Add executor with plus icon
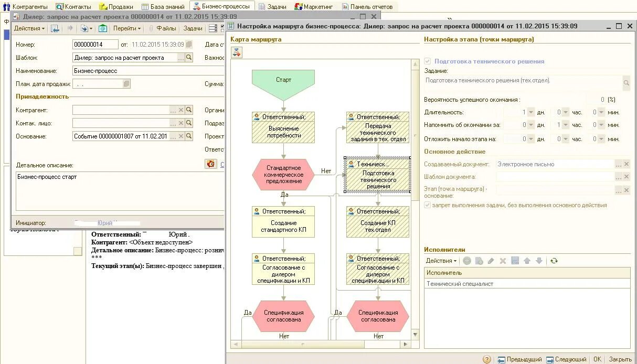 click(466, 261)
